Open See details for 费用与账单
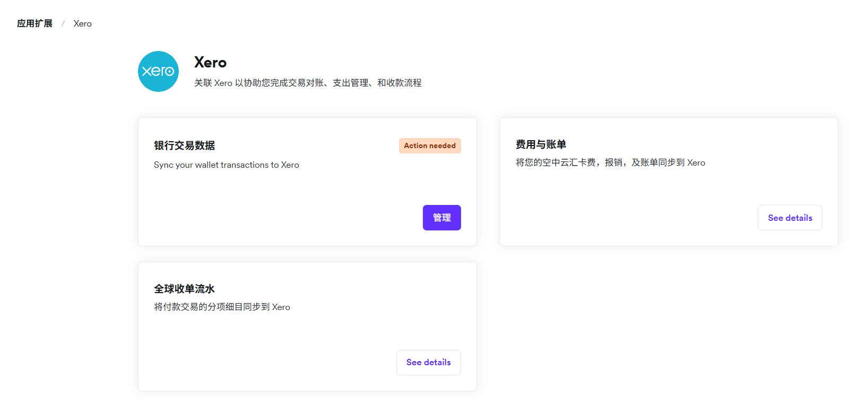Image resolution: width=868 pixels, height=412 pixels. click(x=789, y=218)
